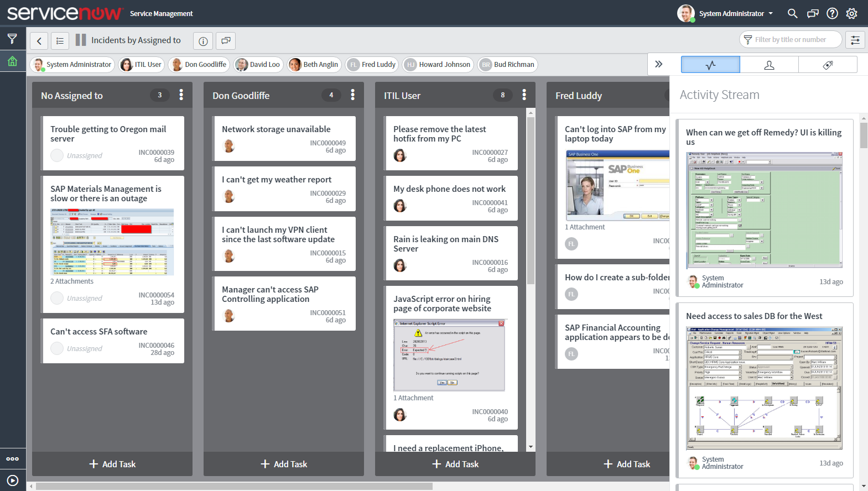The height and width of the screenshot is (491, 868).
Task: Toggle the Fred Luddy member filter
Action: point(372,65)
